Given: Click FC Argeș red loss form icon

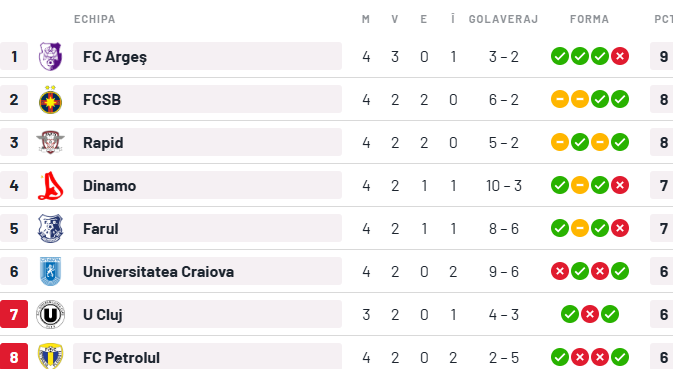Looking at the screenshot, I should click(x=620, y=56).
